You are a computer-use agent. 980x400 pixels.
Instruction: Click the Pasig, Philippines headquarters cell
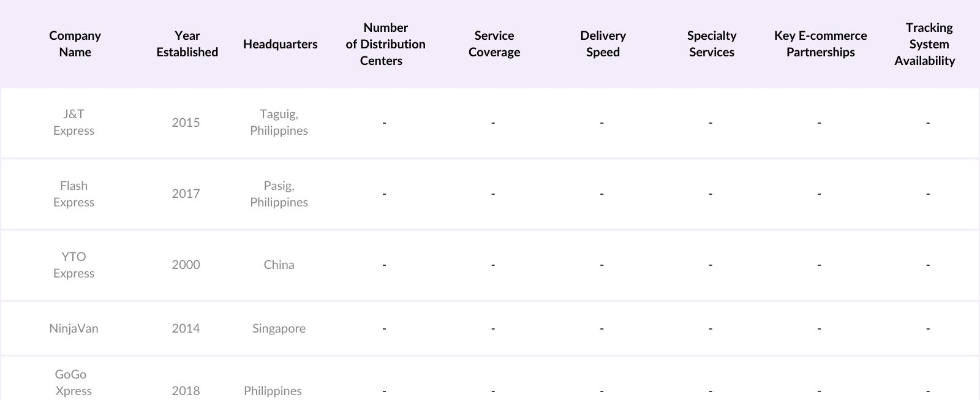[x=279, y=194]
